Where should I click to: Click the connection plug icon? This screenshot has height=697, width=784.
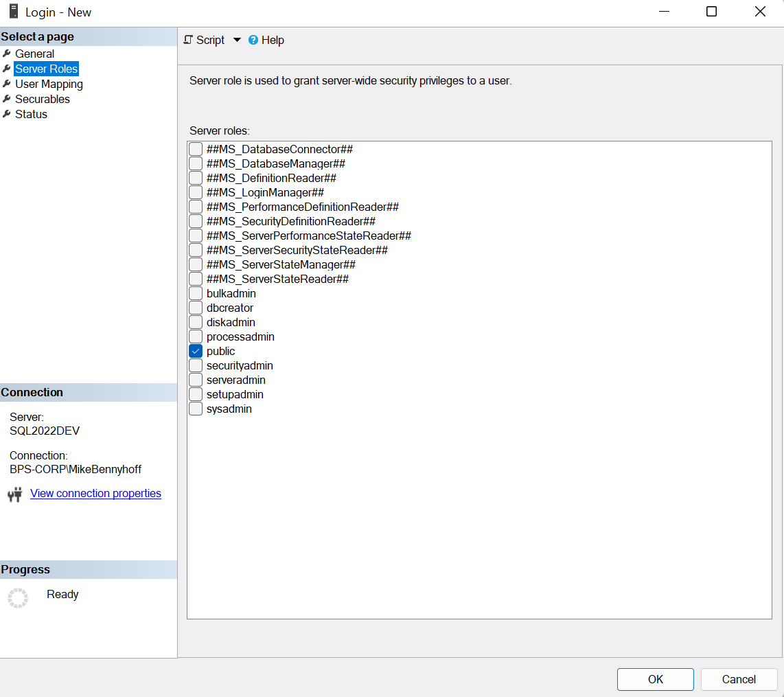(15, 494)
